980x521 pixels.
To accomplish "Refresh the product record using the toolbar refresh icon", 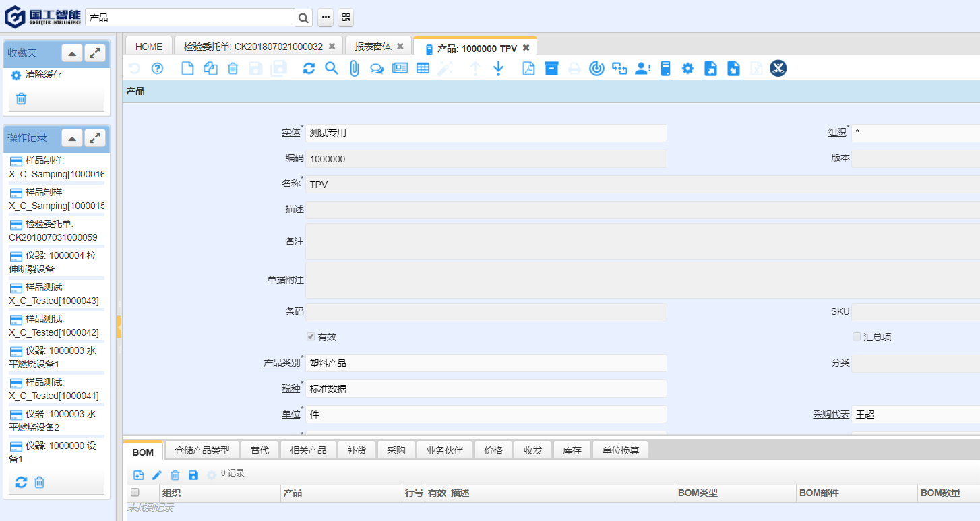I will click(x=309, y=68).
